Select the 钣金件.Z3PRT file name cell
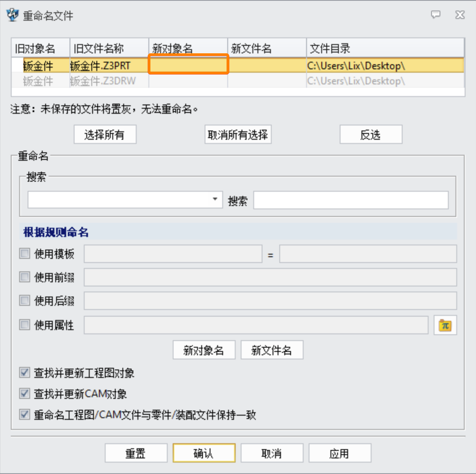Image resolution: width=476 pixels, height=474 pixels. click(x=109, y=65)
